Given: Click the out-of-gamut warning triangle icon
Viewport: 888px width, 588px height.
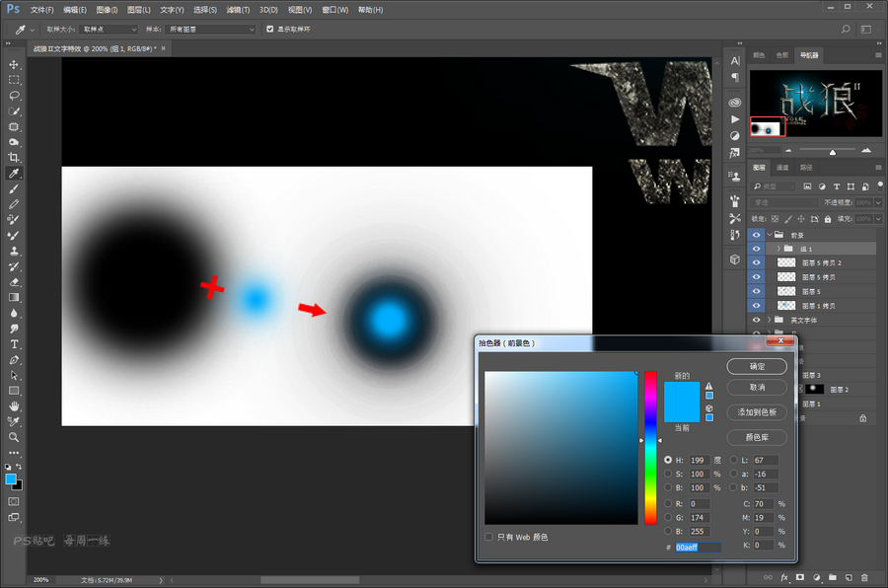Looking at the screenshot, I should [x=708, y=386].
